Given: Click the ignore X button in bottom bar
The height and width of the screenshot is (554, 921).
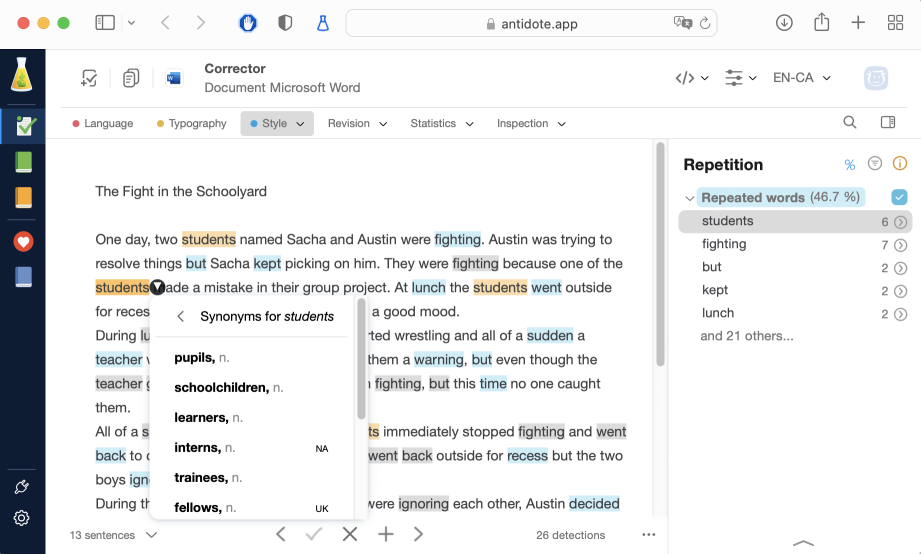Looking at the screenshot, I should (349, 534).
